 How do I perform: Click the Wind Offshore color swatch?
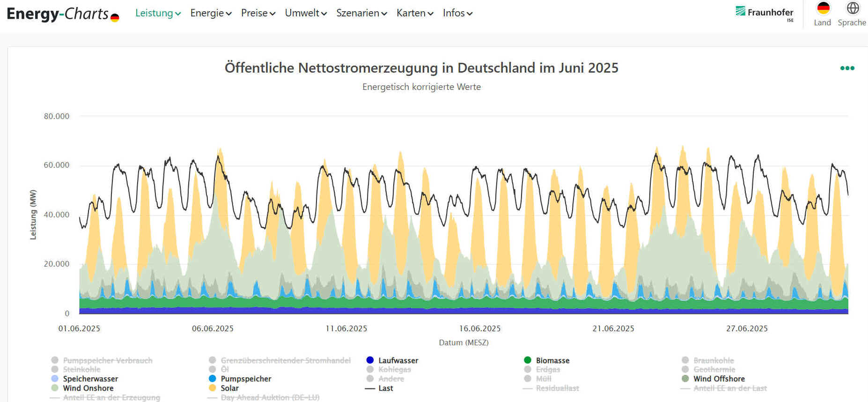click(685, 379)
